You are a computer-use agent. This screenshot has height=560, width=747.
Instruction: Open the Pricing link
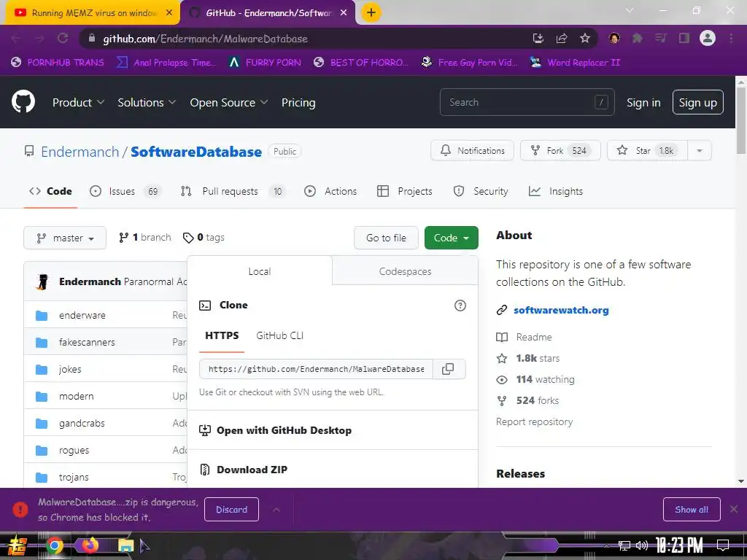click(298, 102)
